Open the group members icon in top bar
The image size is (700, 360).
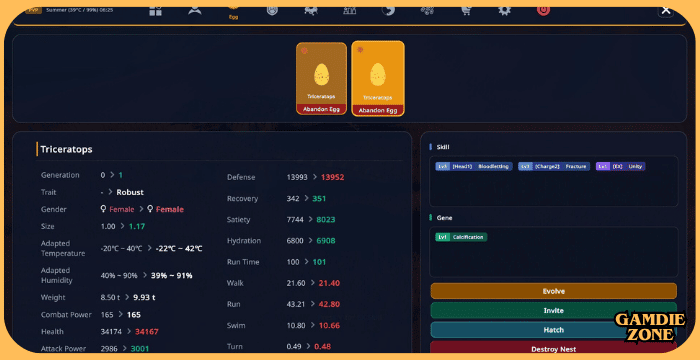350,11
